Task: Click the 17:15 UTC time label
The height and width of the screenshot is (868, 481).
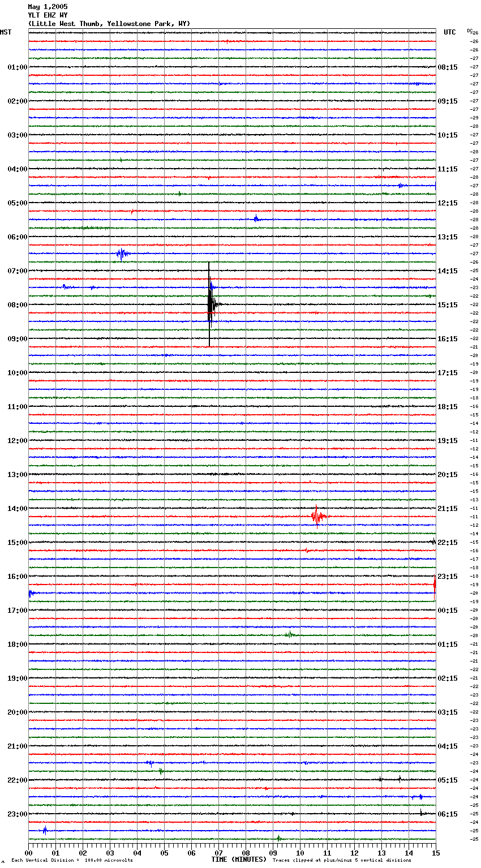Action: [448, 373]
